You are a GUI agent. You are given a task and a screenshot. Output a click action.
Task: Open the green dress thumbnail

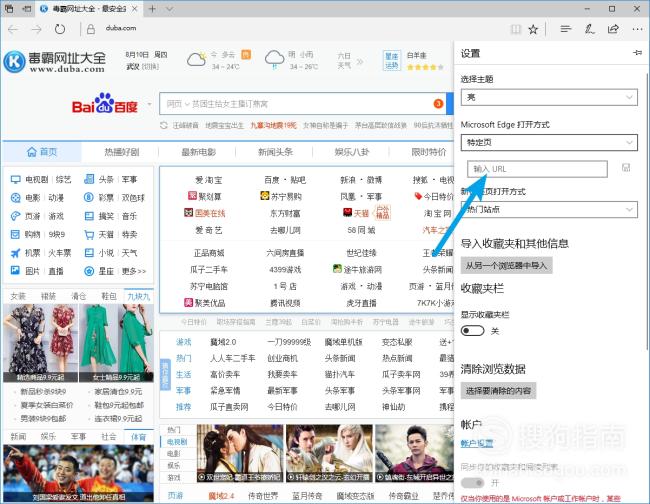(116, 343)
